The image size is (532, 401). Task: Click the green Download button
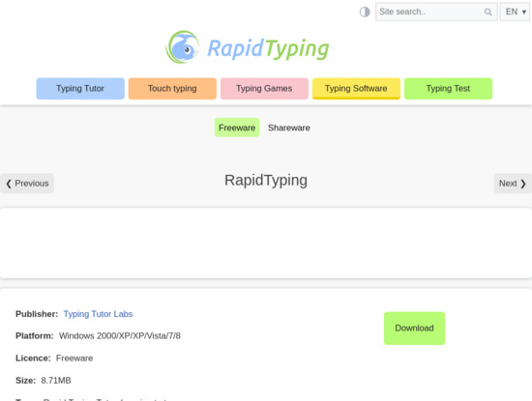point(414,329)
